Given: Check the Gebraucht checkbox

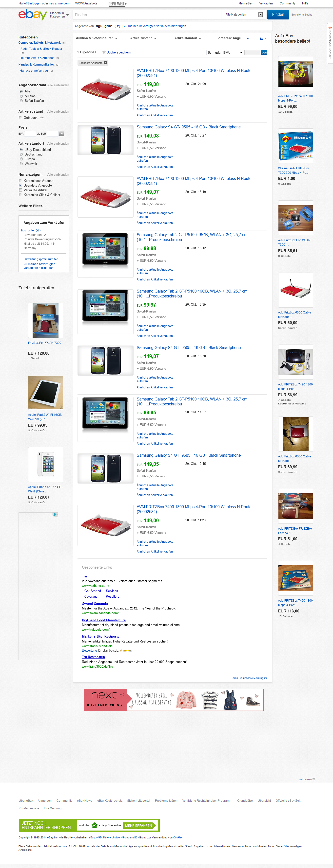Looking at the screenshot, I should click(20, 118).
